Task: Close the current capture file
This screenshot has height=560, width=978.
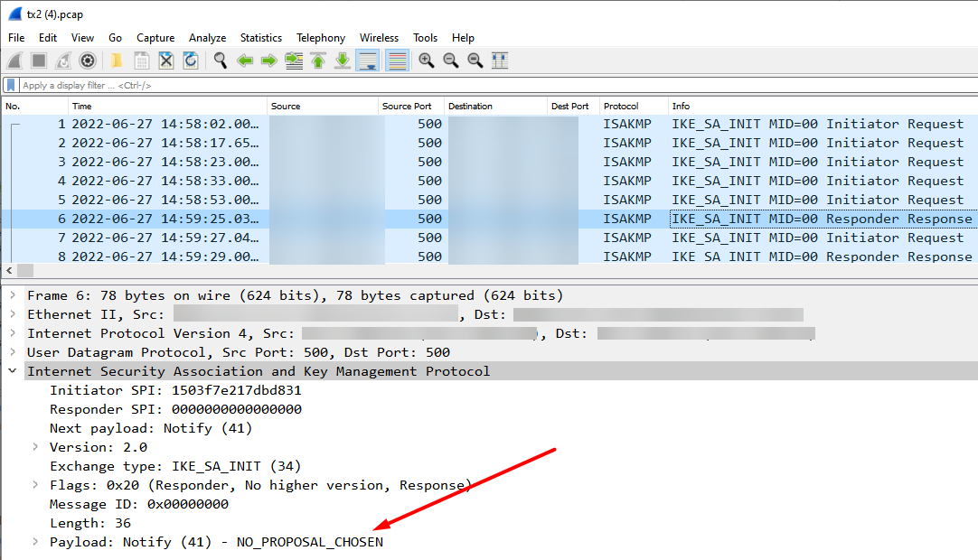Action: tap(165, 60)
